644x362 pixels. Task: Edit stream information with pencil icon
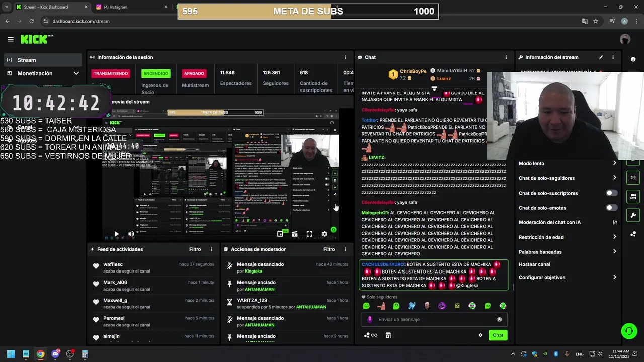pyautogui.click(x=601, y=57)
